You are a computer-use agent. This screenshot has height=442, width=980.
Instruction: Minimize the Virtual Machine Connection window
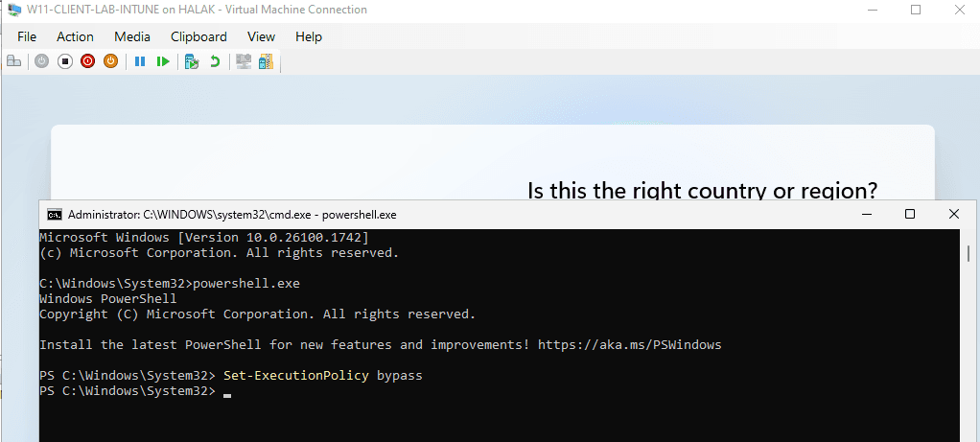click(875, 10)
